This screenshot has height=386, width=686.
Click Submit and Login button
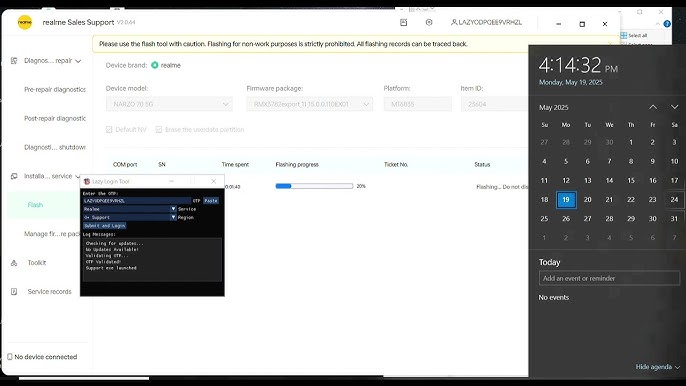105,225
